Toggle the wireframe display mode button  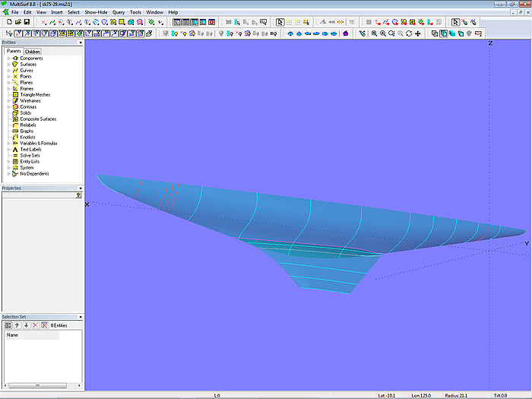(435, 33)
